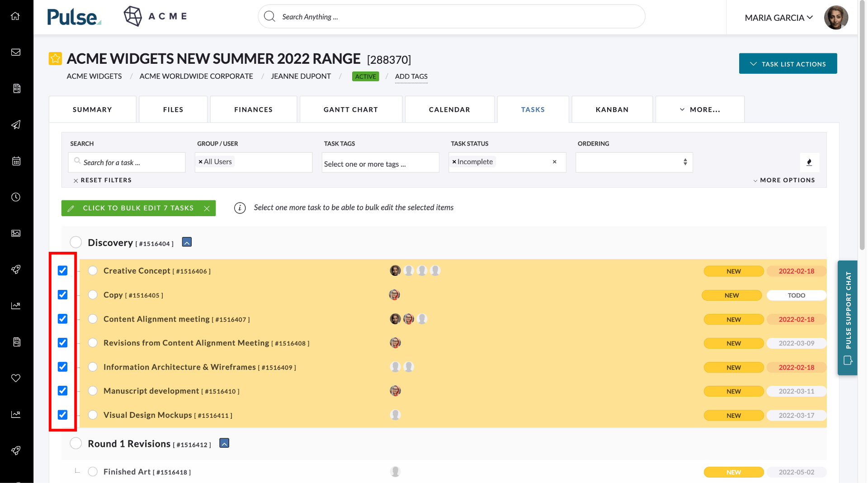The height and width of the screenshot is (483, 868).
Task: Open ACME Worldwide Corporate breadcrumb
Action: (x=196, y=76)
